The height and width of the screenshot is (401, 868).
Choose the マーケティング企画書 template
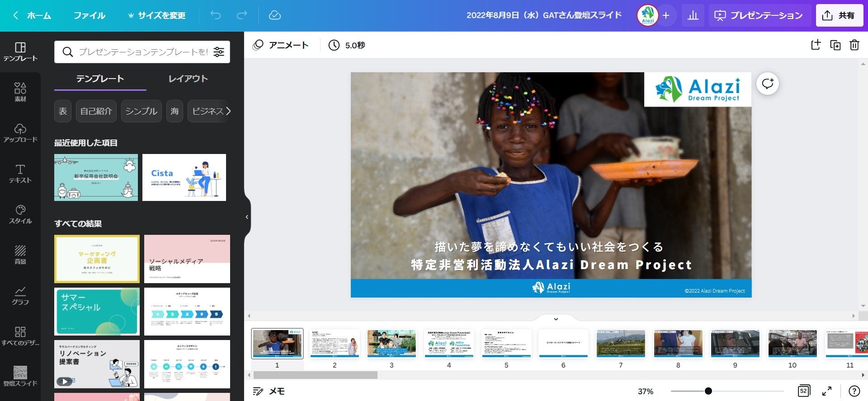97,259
